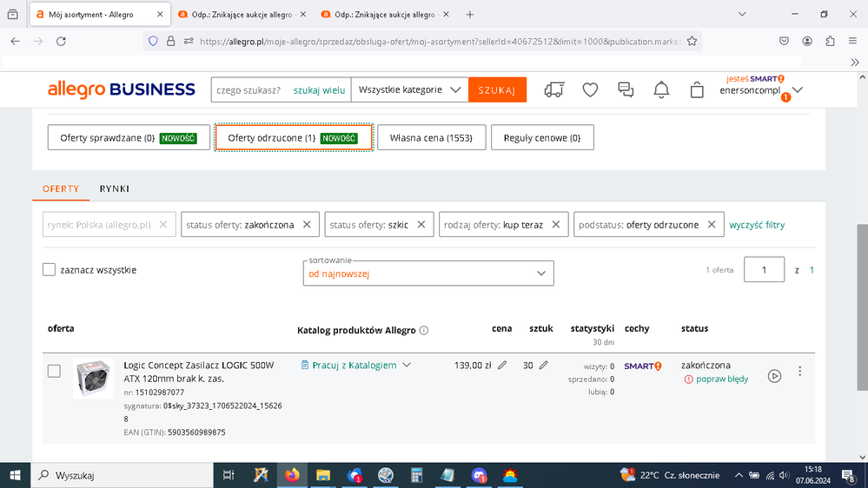Viewport: 868px width, 488px height.
Task: Open messages chat icon
Action: pos(626,90)
